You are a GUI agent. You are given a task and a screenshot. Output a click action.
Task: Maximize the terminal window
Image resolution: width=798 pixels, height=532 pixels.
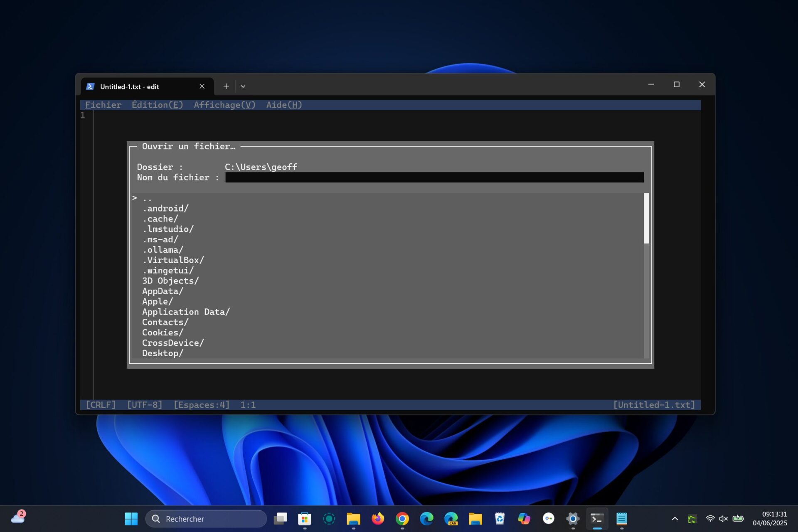tap(677, 85)
